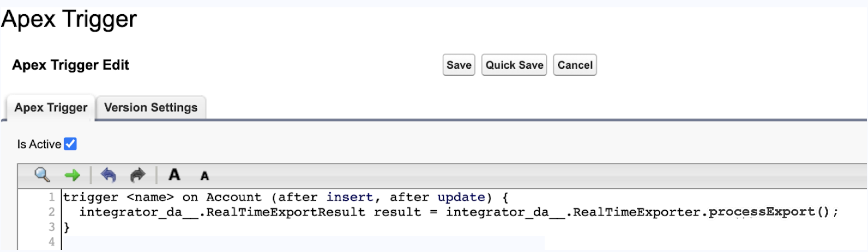Click the insert keyword in code
The image size is (868, 252).
(x=349, y=197)
